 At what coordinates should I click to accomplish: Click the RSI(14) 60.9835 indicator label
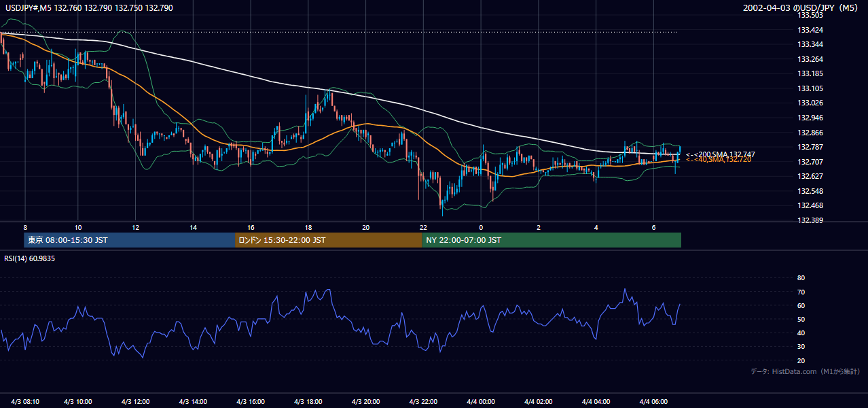pyautogui.click(x=30, y=258)
